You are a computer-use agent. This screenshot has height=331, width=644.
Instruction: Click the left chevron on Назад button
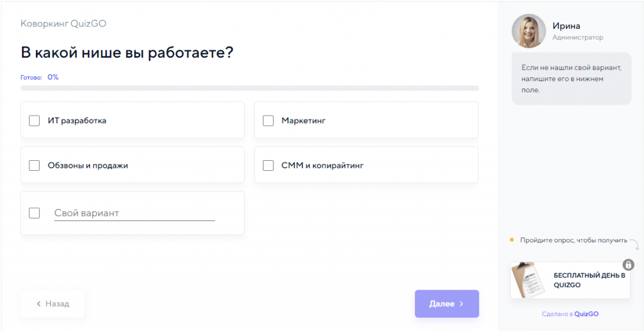(38, 304)
